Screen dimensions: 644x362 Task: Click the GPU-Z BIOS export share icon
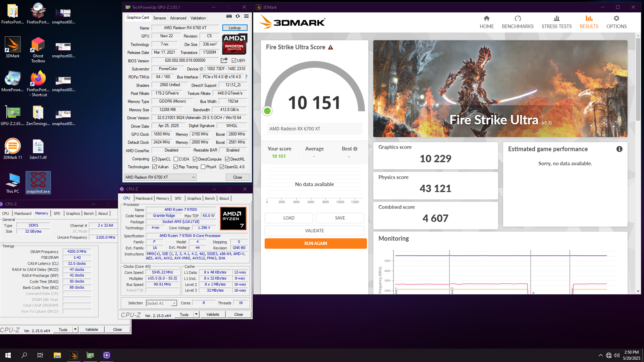click(224, 60)
